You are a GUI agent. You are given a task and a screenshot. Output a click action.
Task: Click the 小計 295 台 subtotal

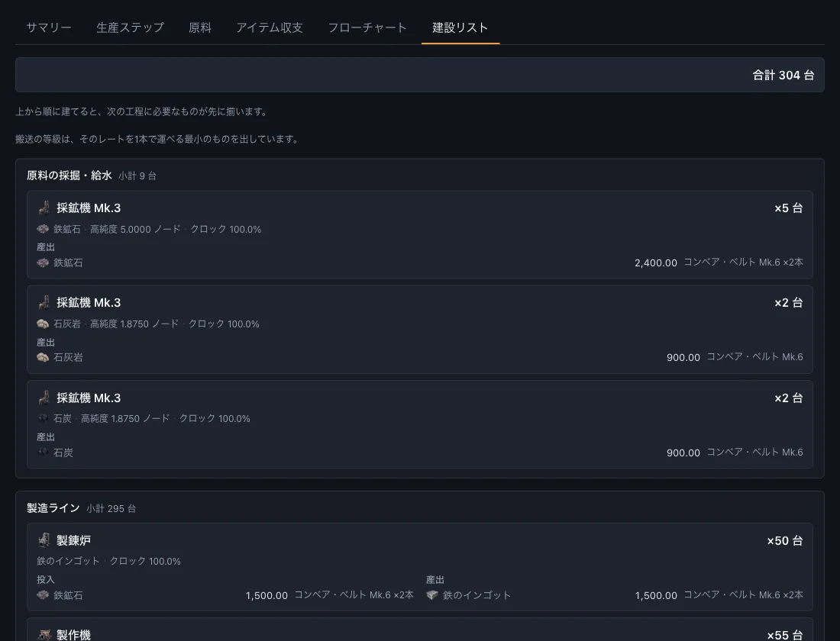(x=111, y=509)
